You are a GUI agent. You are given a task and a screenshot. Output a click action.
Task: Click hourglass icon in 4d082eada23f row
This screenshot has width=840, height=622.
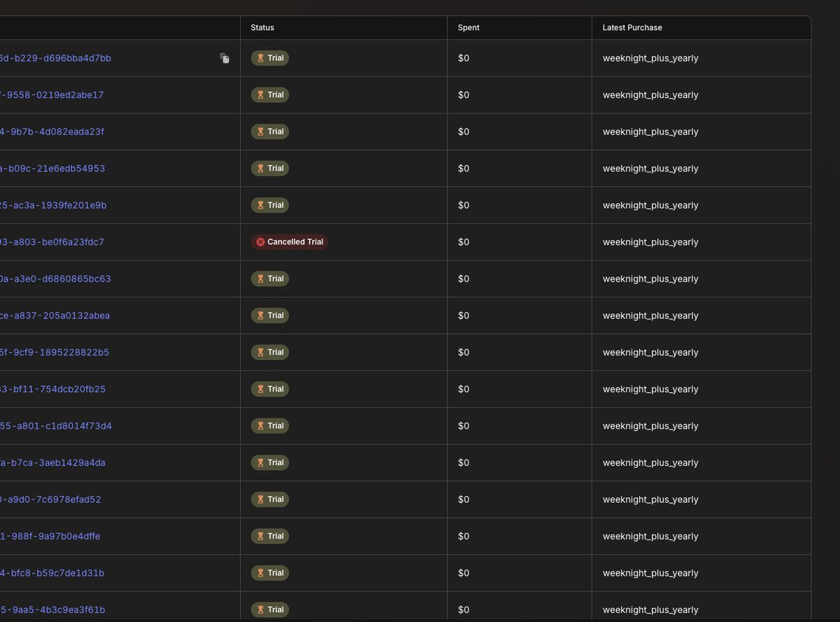point(260,132)
